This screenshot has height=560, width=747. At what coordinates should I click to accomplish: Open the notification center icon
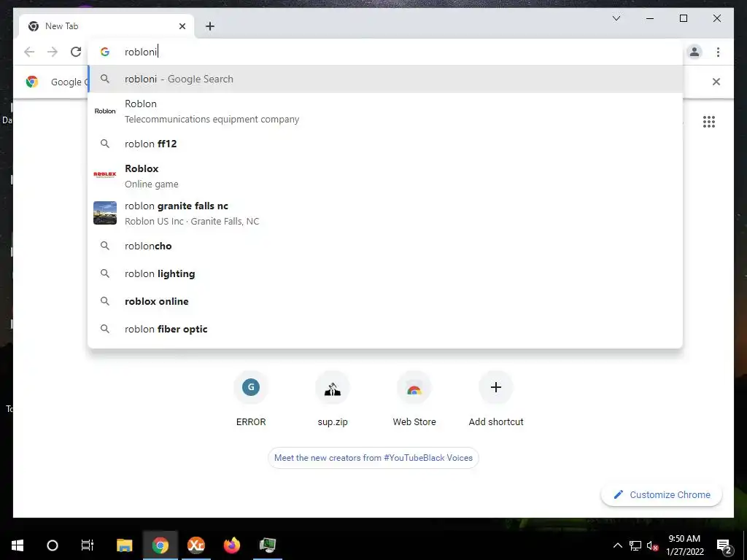[724, 545]
